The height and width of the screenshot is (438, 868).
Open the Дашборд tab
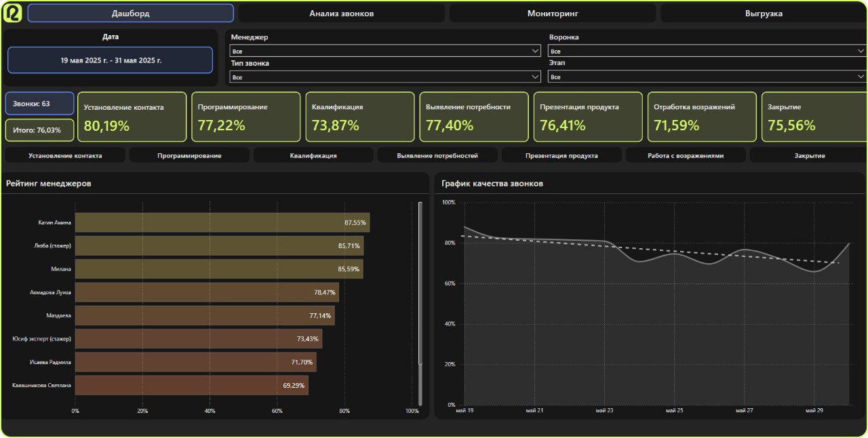pyautogui.click(x=130, y=14)
